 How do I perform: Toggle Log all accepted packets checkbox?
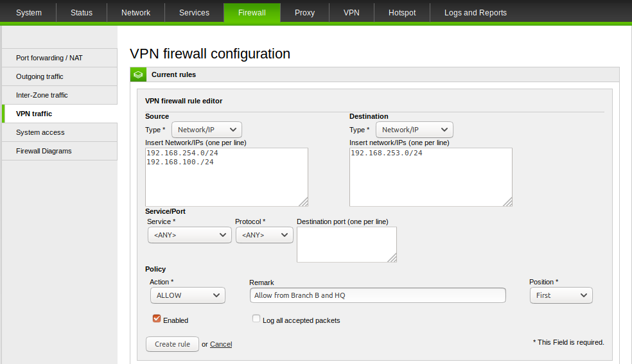pos(256,318)
